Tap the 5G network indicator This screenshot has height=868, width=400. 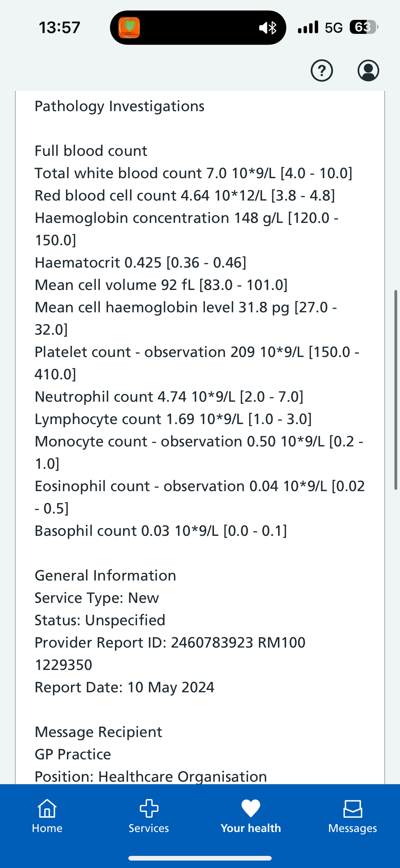click(333, 28)
